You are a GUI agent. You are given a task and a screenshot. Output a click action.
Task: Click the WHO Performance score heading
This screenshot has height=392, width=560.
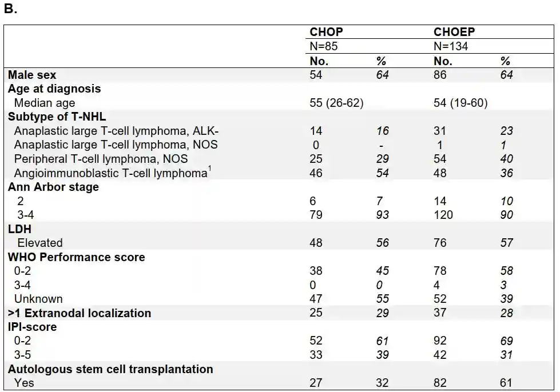tap(77, 257)
